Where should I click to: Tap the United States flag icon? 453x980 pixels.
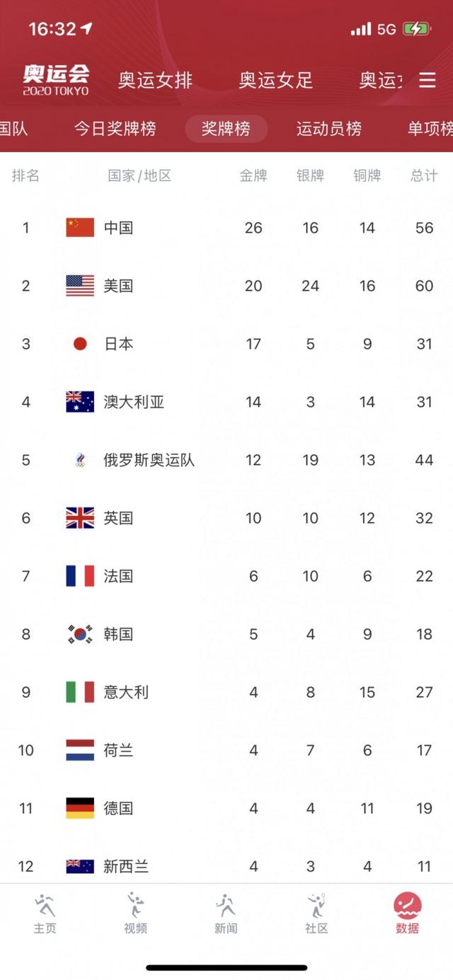coord(80,286)
